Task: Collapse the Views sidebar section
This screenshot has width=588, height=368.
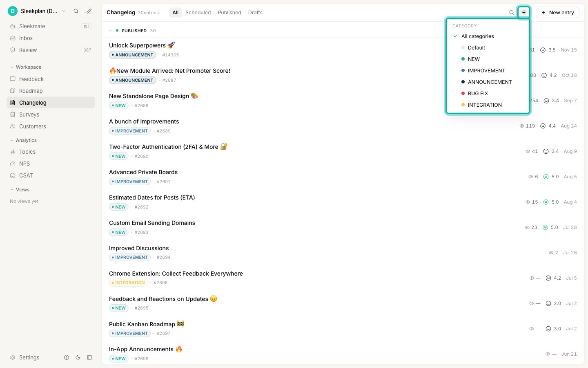Action: click(20, 190)
